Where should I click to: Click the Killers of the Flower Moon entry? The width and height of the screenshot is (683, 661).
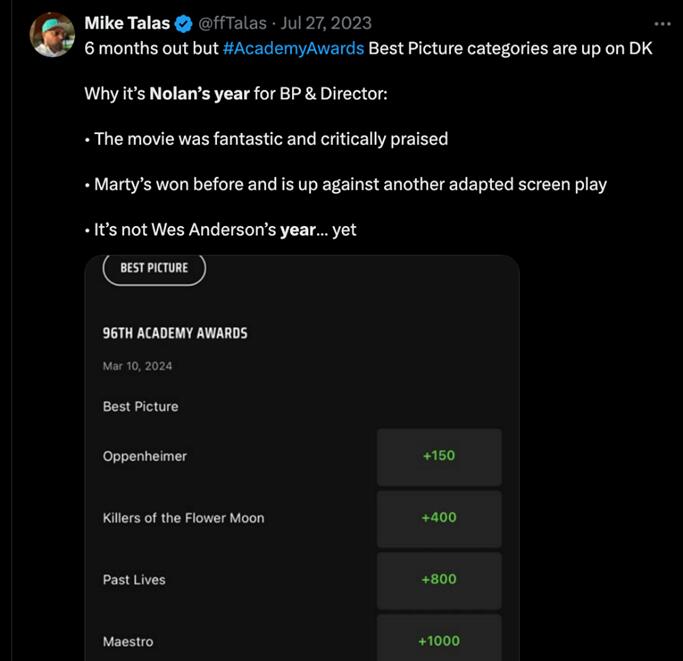pos(183,518)
